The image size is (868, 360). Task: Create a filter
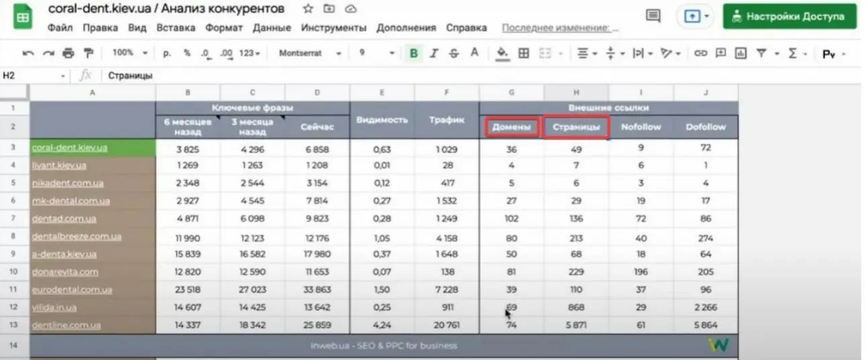761,53
